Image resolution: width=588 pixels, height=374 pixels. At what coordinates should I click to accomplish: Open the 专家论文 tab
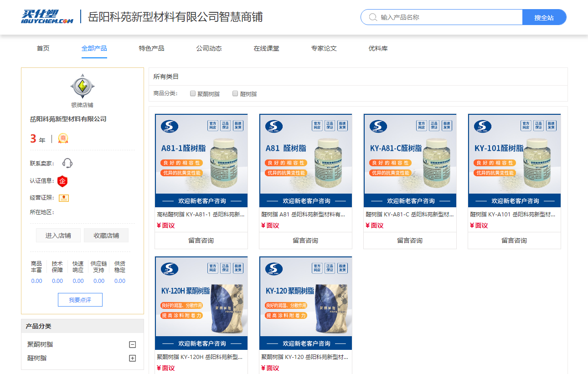click(324, 48)
